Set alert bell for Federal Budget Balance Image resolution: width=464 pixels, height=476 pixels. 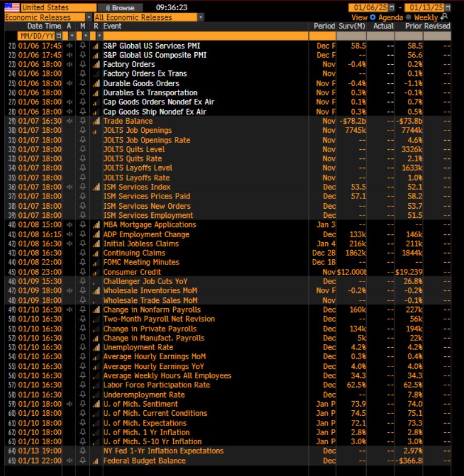tap(82, 461)
